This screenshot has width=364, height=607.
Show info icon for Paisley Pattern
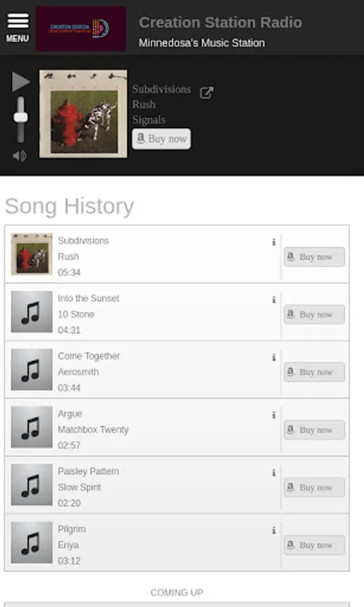[x=274, y=472]
